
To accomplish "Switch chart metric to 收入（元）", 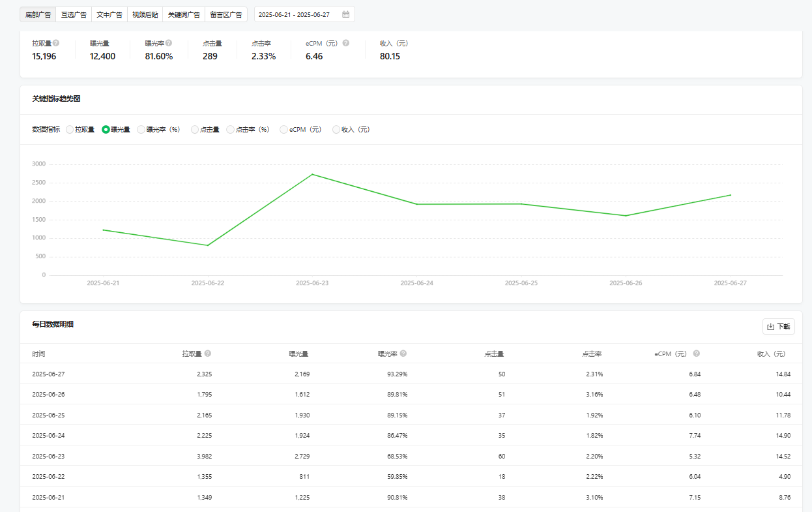I will click(336, 130).
